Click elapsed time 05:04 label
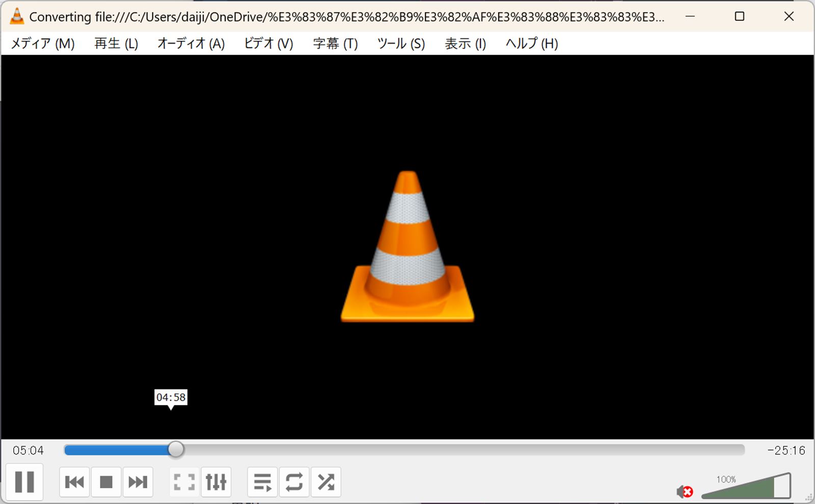This screenshot has height=504, width=815. point(29,451)
